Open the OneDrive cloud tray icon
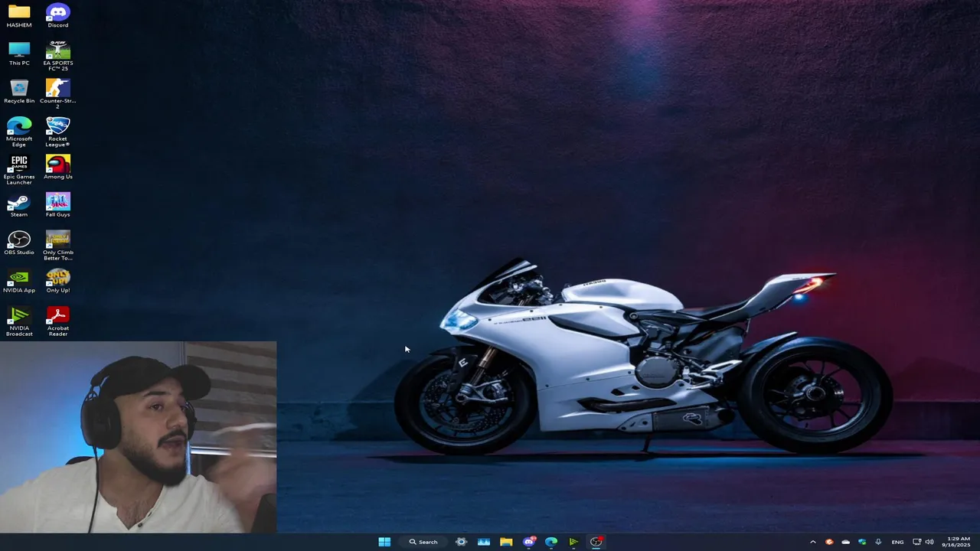The width and height of the screenshot is (980, 551). tap(845, 542)
